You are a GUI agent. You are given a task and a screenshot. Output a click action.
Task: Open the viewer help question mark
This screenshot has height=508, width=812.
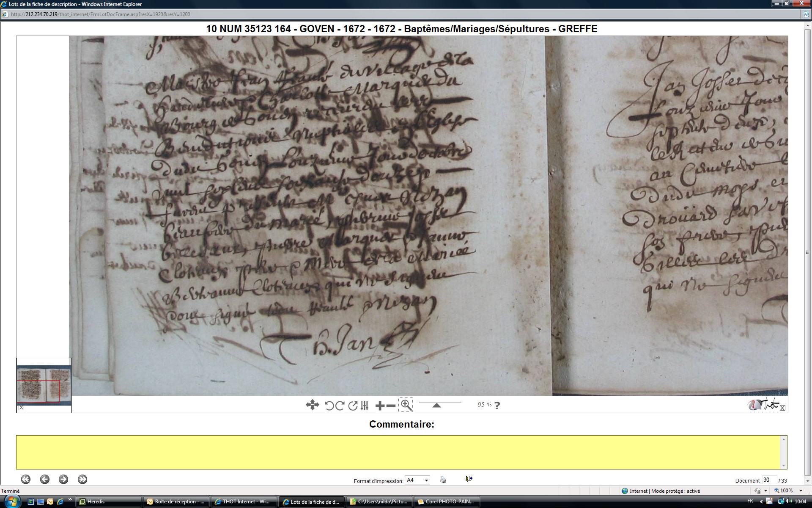pyautogui.click(x=497, y=405)
